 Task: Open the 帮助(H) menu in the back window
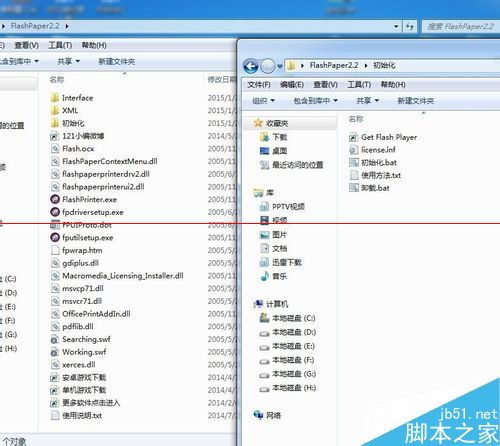coord(94,45)
